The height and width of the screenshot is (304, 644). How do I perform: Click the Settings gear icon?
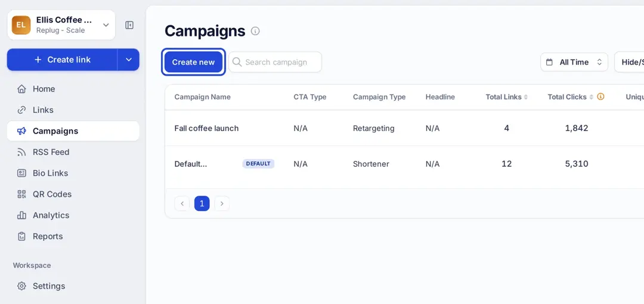(x=21, y=286)
